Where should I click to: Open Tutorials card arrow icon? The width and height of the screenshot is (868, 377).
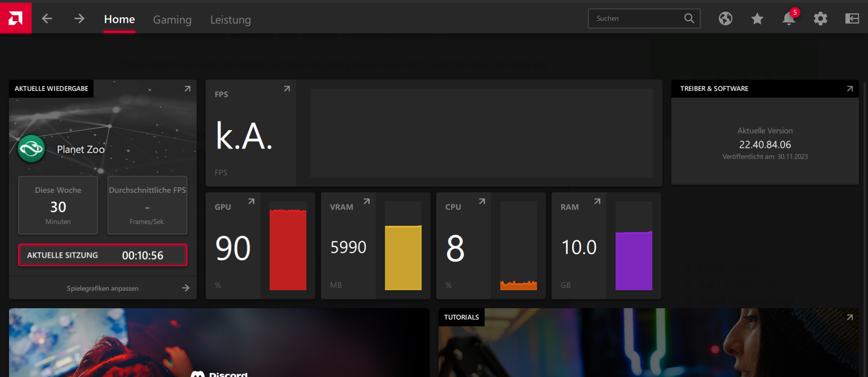pos(850,317)
